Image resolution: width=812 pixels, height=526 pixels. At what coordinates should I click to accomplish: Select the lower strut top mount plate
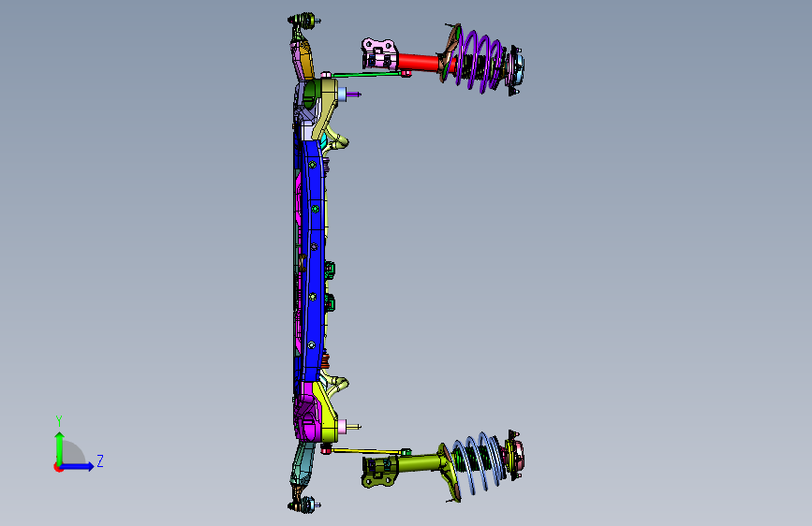coord(515,455)
